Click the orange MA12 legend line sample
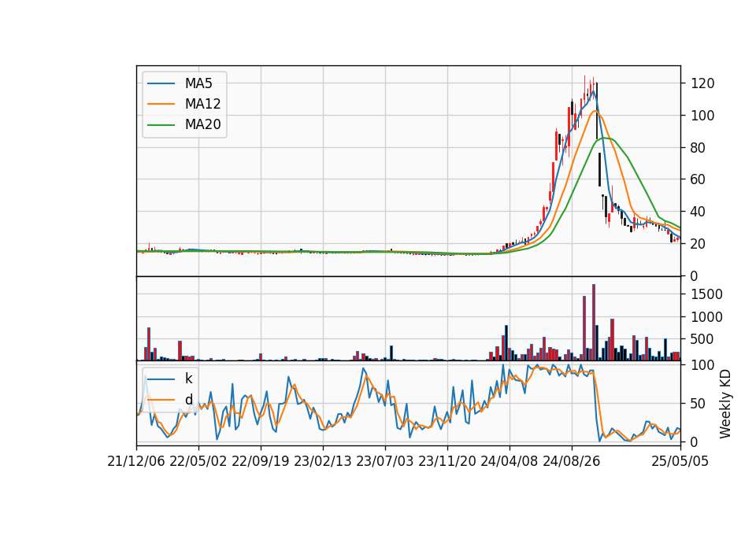756x543 pixels. [161, 104]
